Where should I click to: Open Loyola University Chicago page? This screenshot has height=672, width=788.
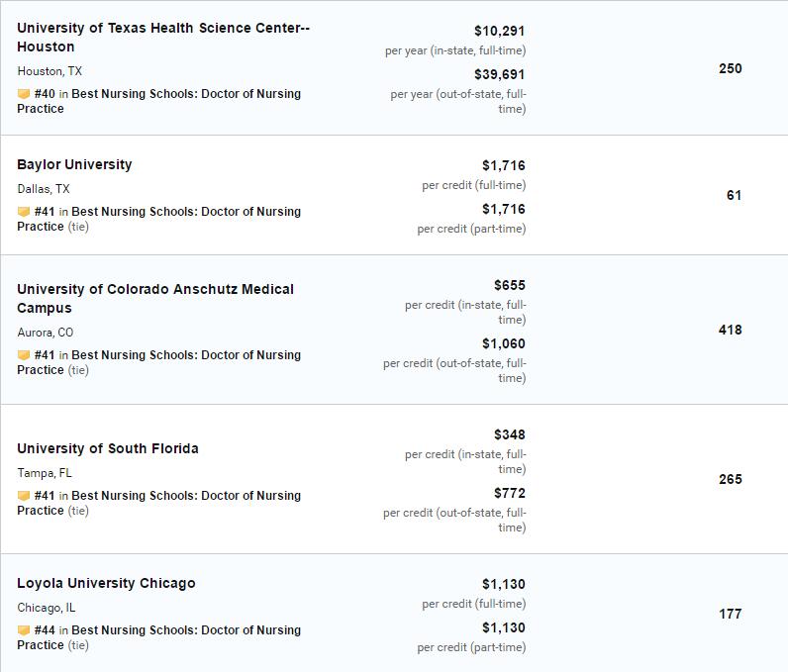tap(106, 583)
